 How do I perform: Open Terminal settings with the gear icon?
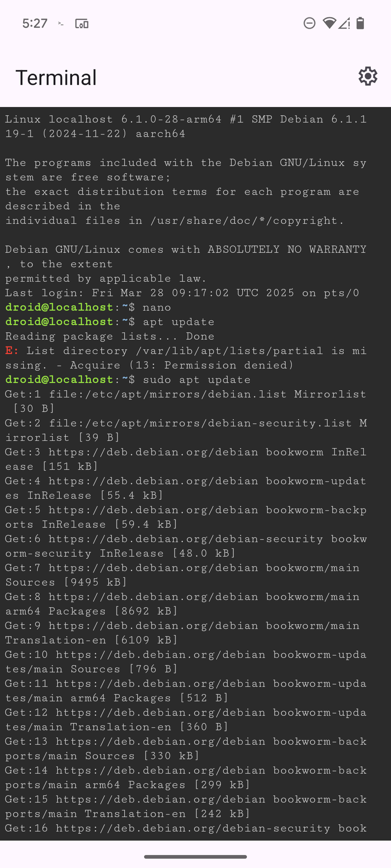(367, 77)
